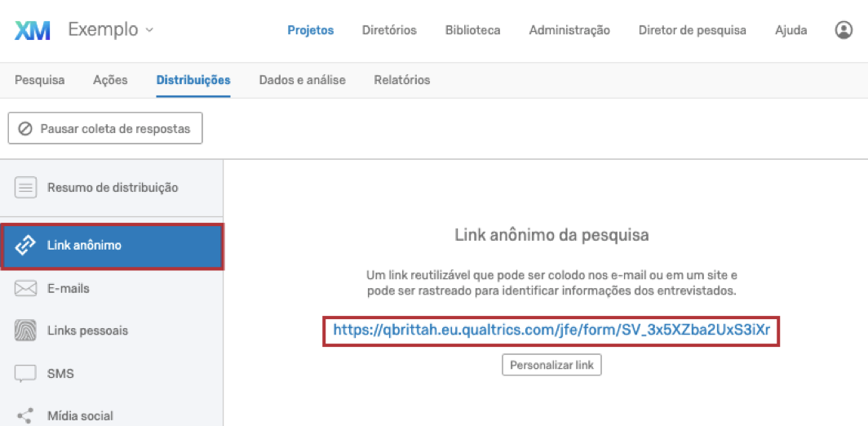
Task: Open the anonymous survey qualtrics URL
Action: coord(551,331)
